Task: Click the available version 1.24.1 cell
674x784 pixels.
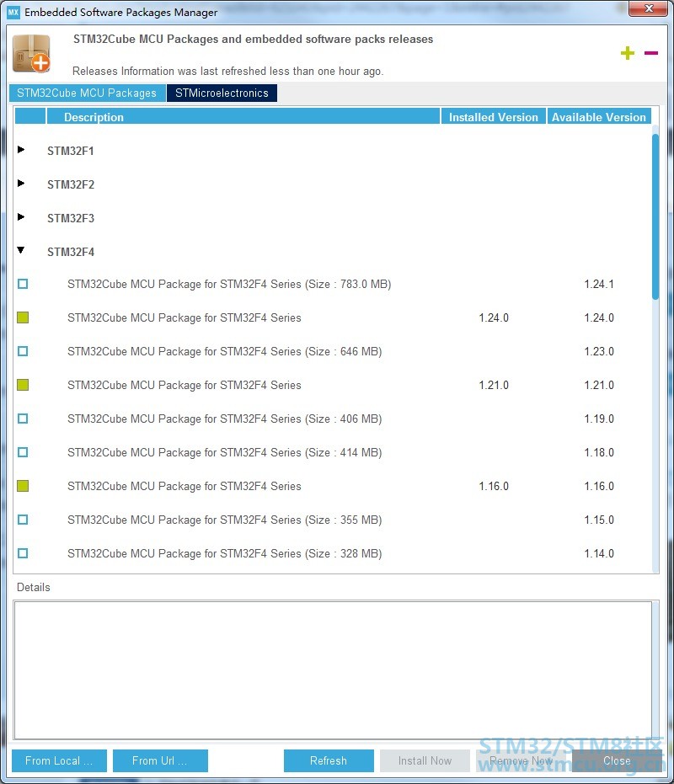Action: (599, 284)
